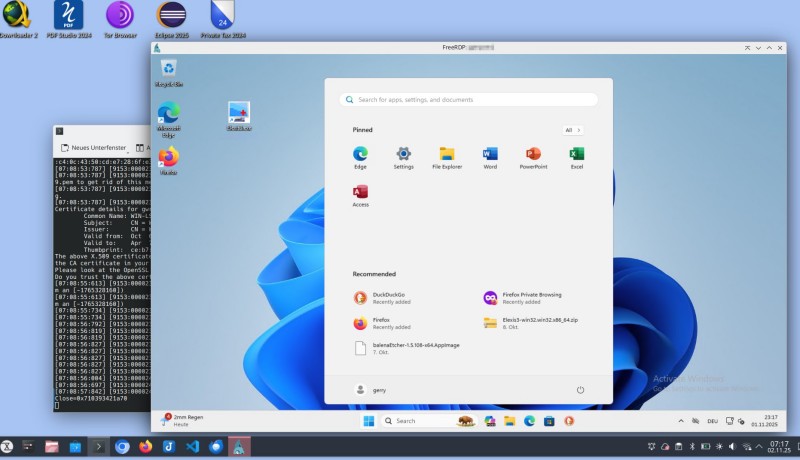Open JDownloader 2 on the host desktop
800x460 pixels.
point(18,19)
